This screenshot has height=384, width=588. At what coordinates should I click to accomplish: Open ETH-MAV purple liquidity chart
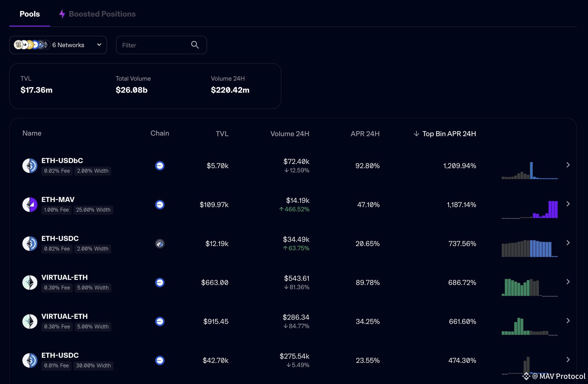(x=529, y=210)
